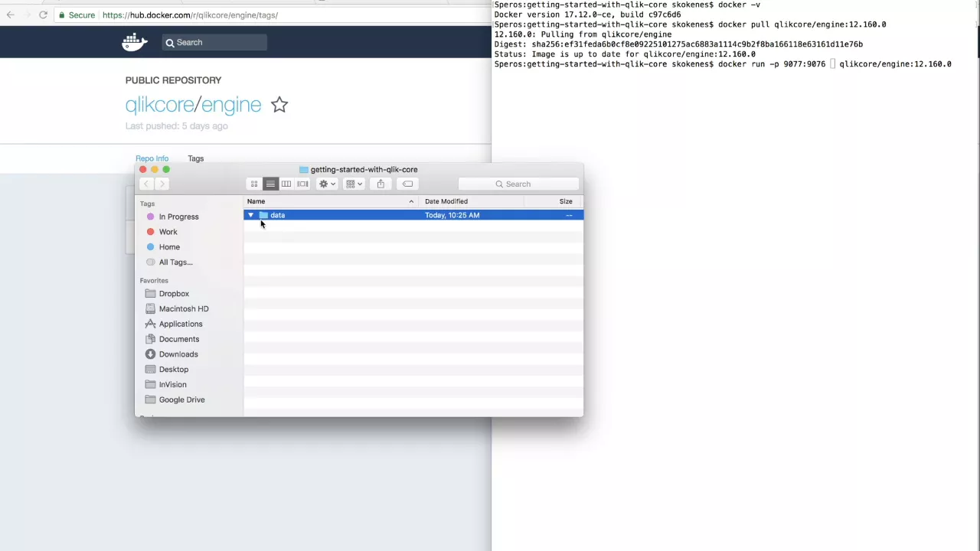Click the Finder share icon

tap(381, 184)
